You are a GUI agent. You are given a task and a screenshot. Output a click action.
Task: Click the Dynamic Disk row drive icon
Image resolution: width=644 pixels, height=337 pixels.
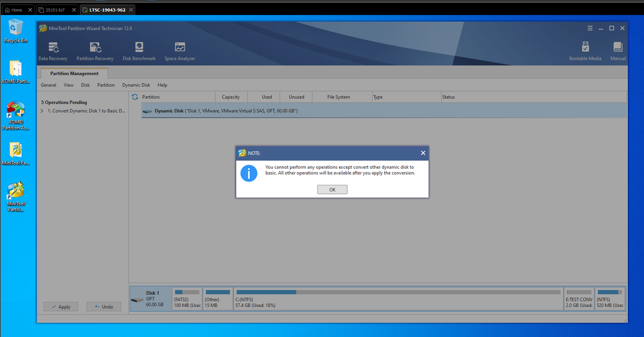(147, 111)
